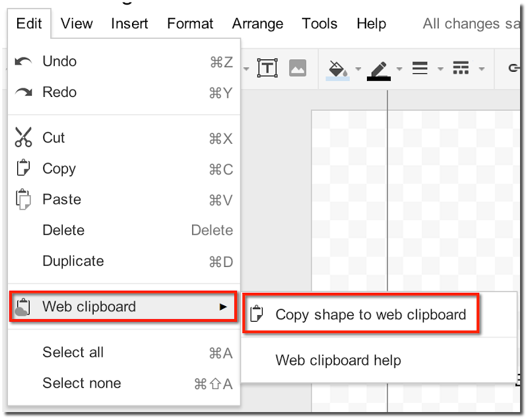Open the View menu
Viewport: 528px width, 420px height.
click(x=77, y=24)
